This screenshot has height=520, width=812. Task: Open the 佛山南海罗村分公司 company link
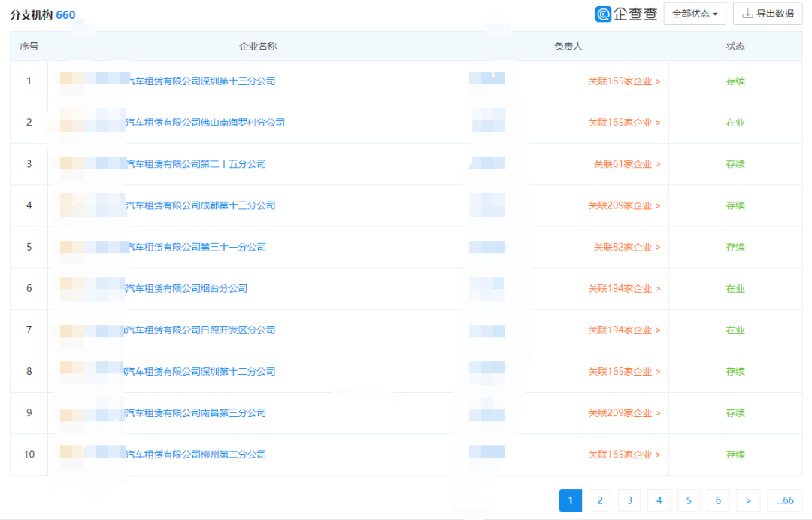(x=205, y=123)
